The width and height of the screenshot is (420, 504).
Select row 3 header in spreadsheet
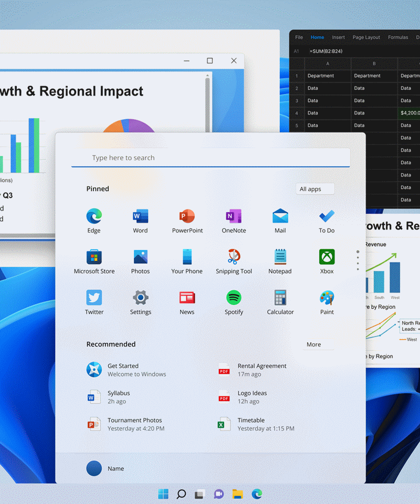[x=297, y=101]
